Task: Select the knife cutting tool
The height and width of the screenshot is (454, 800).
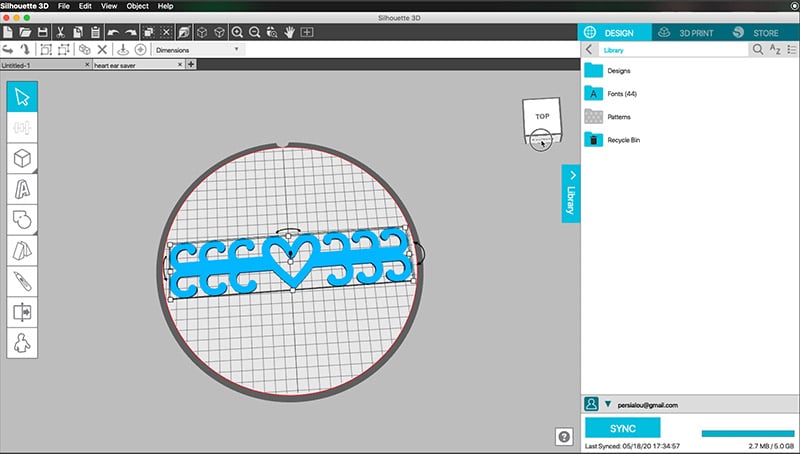Action: (22, 282)
